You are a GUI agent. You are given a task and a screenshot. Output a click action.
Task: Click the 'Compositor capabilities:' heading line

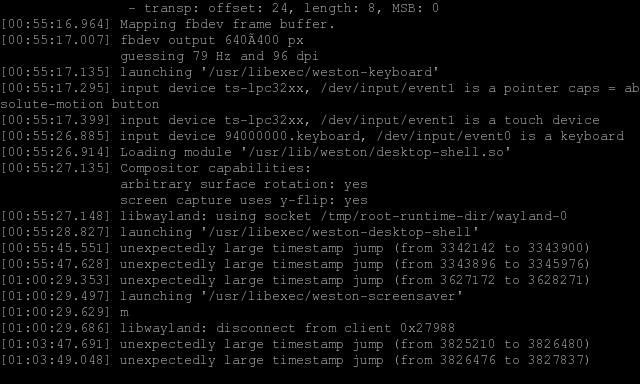click(x=216, y=168)
